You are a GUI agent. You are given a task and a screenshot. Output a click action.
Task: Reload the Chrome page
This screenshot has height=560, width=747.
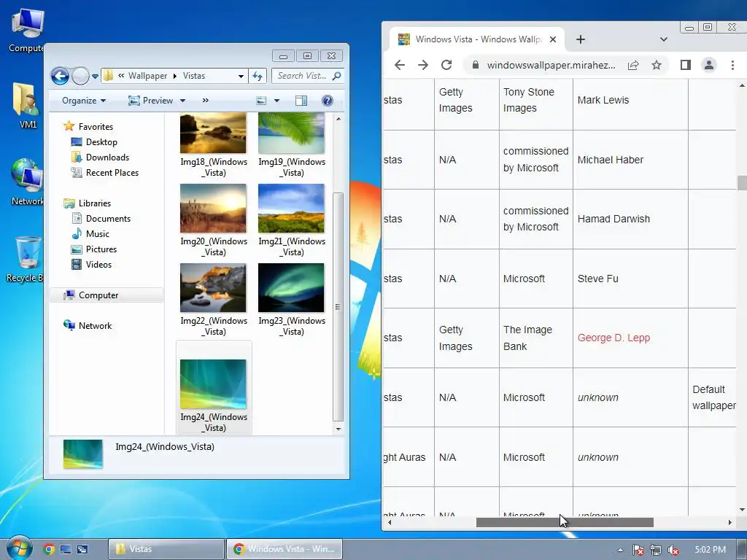tap(446, 65)
